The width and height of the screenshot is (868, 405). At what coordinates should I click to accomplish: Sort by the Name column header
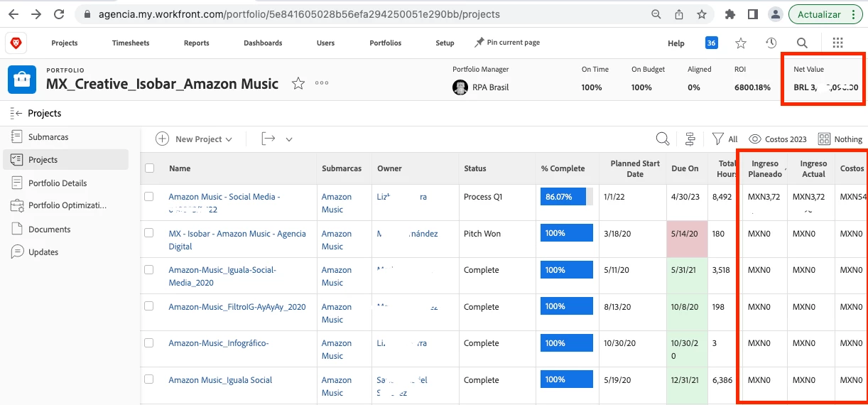coord(180,168)
